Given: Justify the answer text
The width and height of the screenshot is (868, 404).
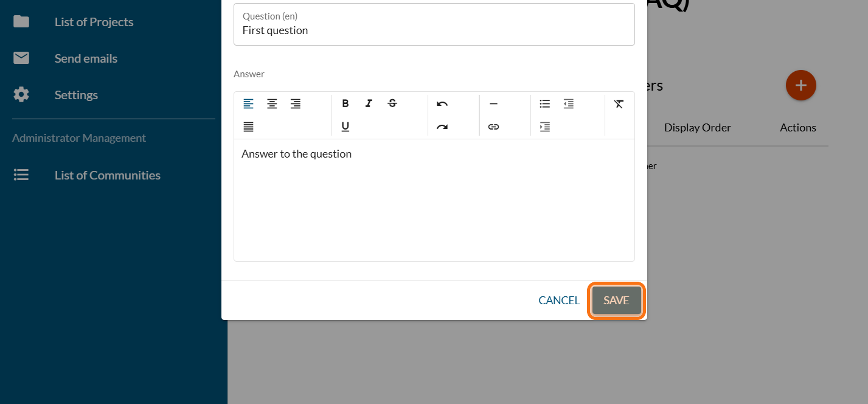Looking at the screenshot, I should tap(249, 127).
